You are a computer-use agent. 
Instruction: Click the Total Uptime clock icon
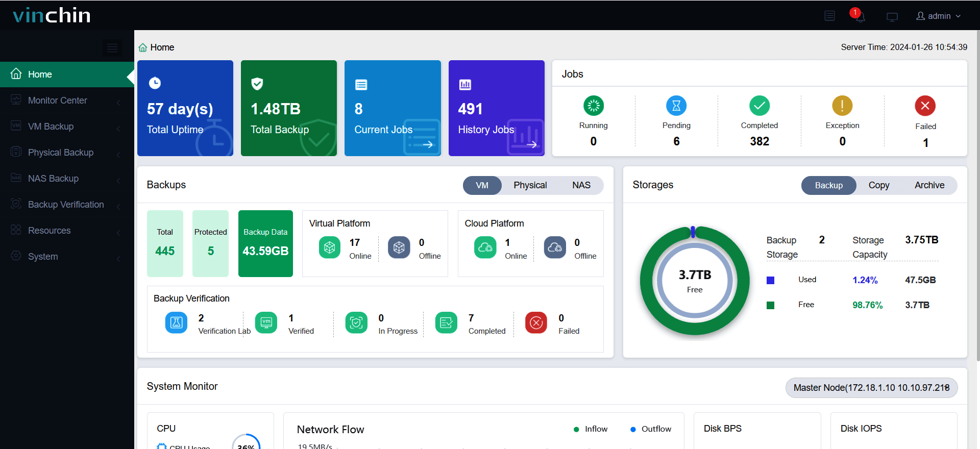[155, 83]
